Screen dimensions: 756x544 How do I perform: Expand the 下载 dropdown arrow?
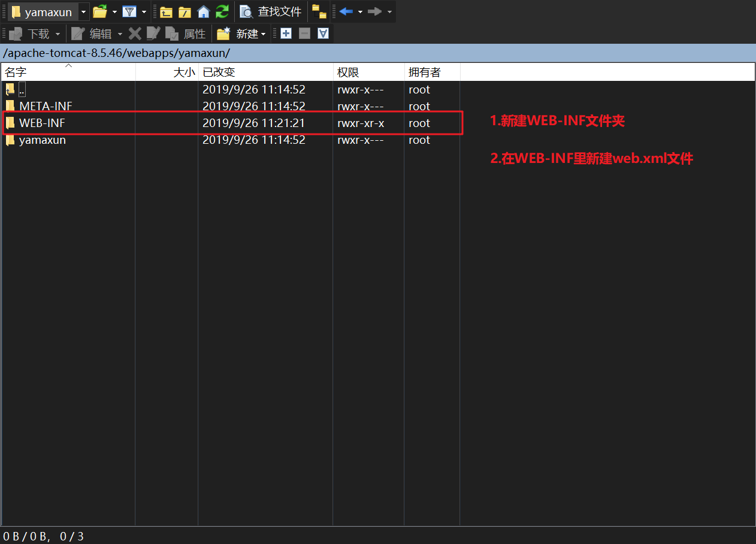coord(58,34)
